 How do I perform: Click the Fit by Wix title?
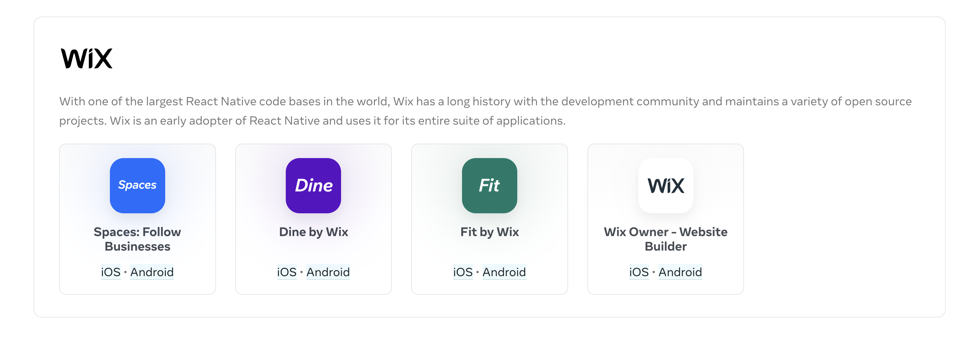(x=490, y=232)
